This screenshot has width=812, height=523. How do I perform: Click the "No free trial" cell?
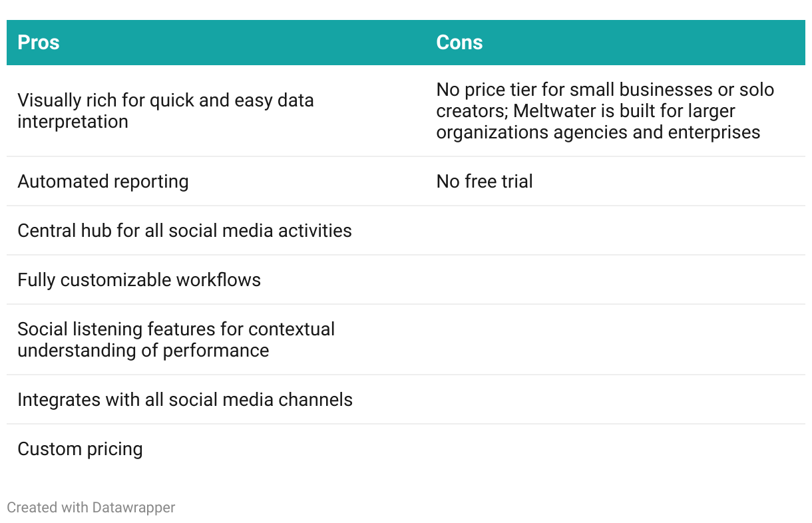(485, 182)
